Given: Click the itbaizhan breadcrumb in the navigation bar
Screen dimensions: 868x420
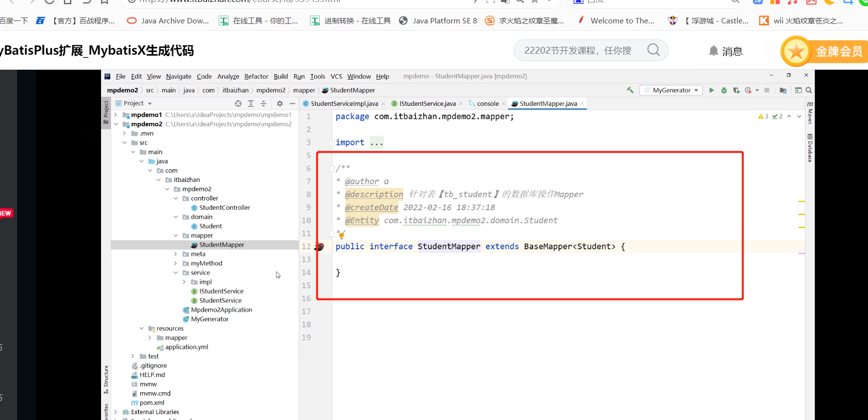Looking at the screenshot, I should (x=235, y=90).
